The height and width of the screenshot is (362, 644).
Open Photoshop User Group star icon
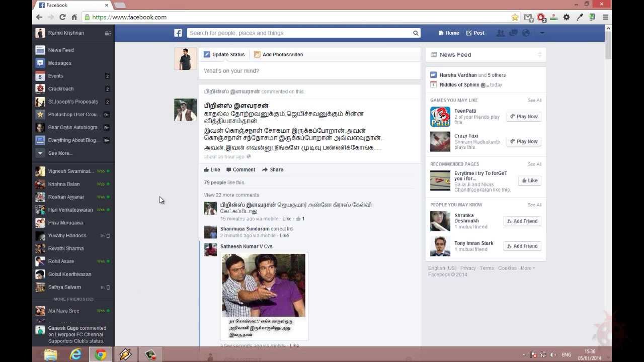40,115
